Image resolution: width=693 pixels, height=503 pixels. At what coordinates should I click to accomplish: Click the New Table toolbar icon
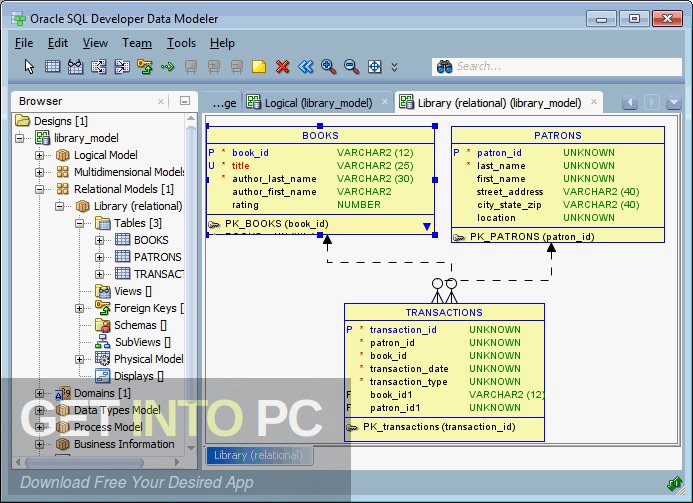[52, 67]
